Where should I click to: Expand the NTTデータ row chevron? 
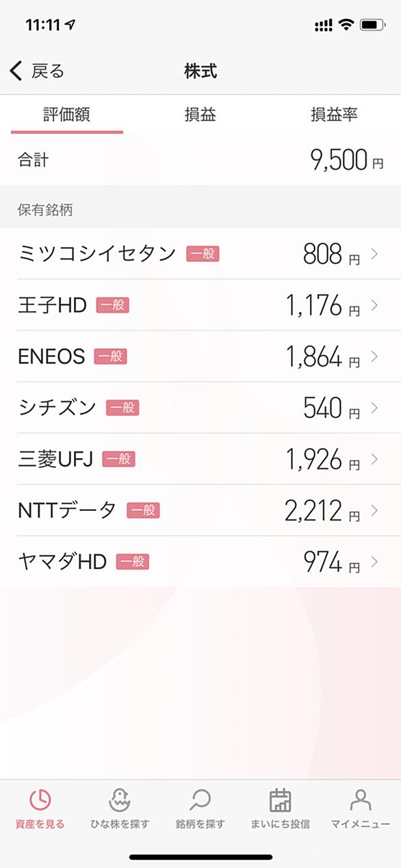(x=374, y=510)
